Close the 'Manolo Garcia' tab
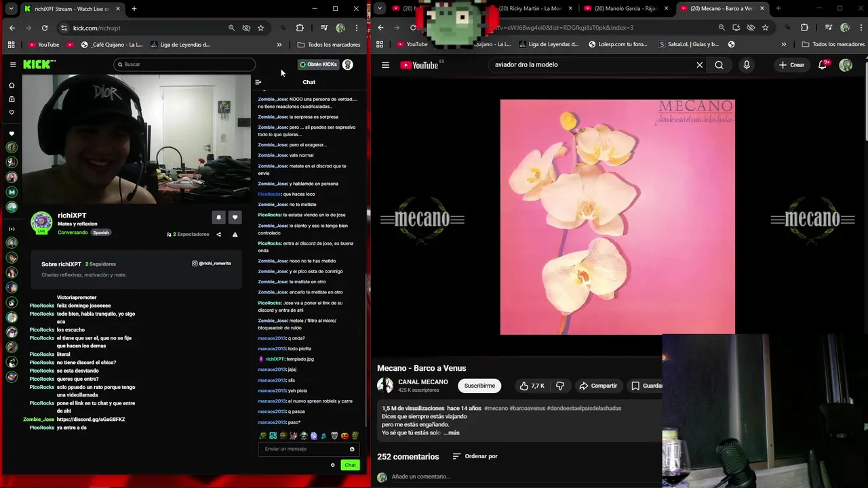Screen dimensions: 868x488 tap(667, 8)
